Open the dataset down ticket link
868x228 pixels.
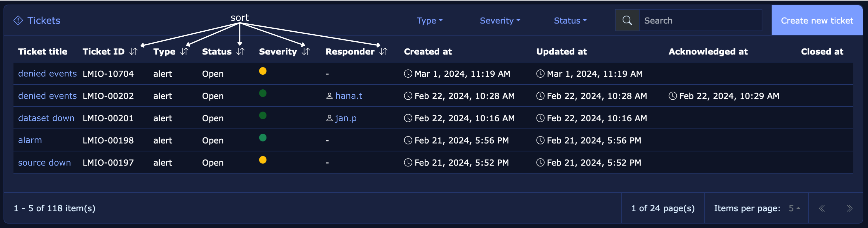pyautogui.click(x=46, y=118)
